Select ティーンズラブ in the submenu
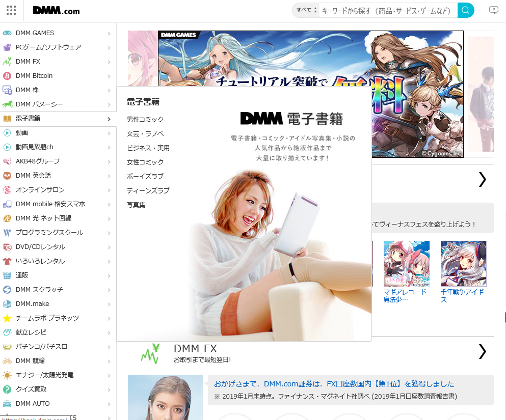The width and height of the screenshot is (506, 420). coord(148,190)
